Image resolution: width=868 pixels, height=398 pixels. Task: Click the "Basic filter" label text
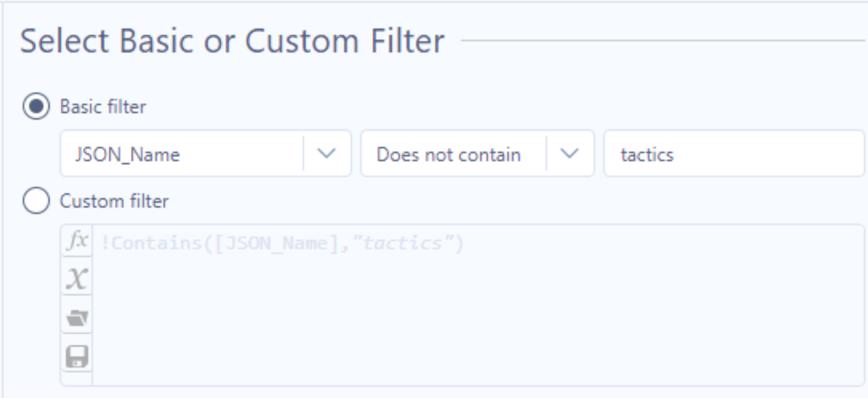102,107
